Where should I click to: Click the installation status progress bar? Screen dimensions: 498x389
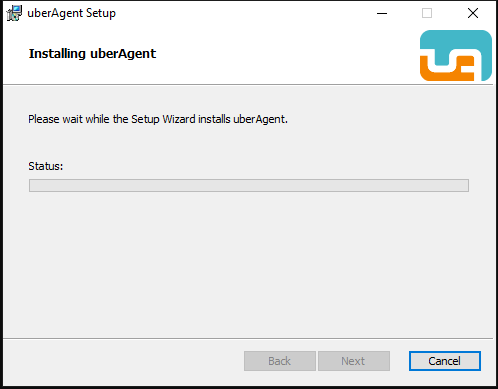pos(249,185)
